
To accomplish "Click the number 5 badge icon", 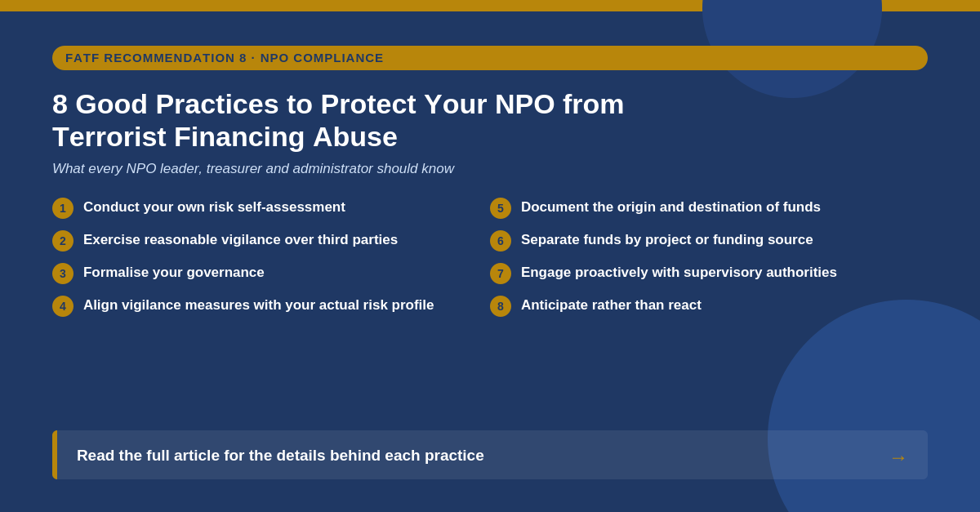I will coord(501,208).
